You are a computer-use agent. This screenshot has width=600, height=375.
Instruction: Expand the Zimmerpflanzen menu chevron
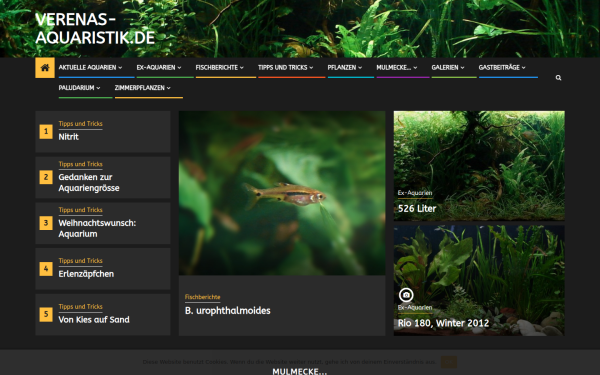tap(169, 88)
